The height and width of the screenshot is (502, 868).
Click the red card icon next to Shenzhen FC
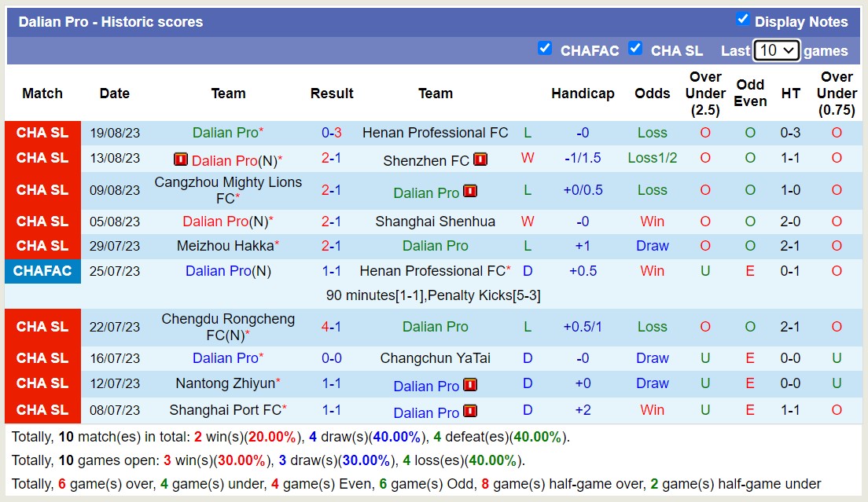tap(479, 159)
